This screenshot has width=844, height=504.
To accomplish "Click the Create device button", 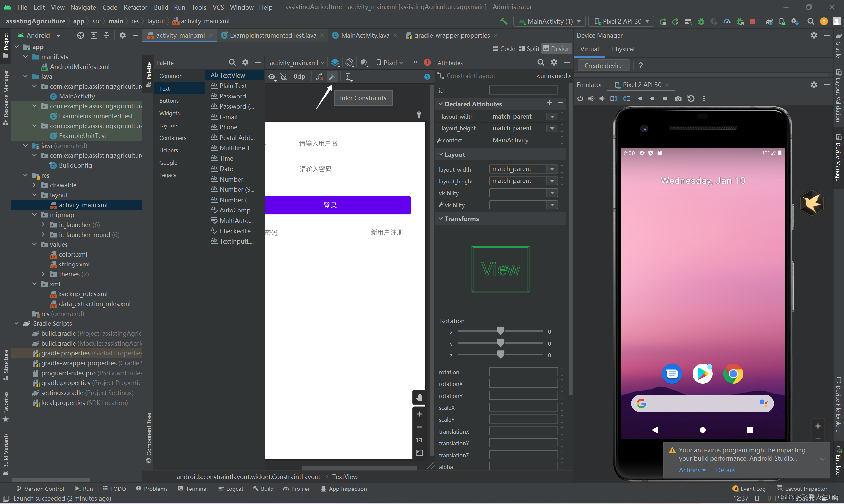I will [x=603, y=66].
